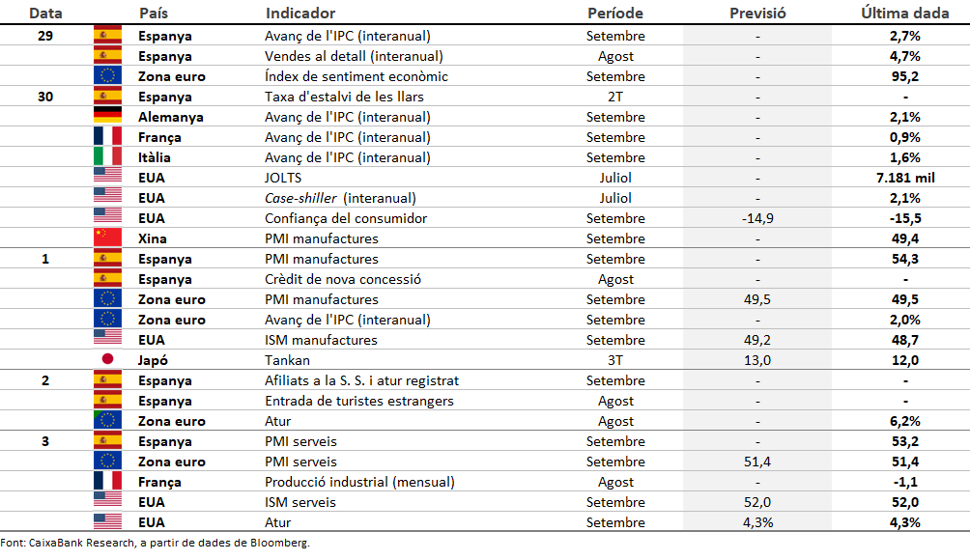Click the Italian flag beside Itàlia
The image size is (970, 560).
(107, 157)
